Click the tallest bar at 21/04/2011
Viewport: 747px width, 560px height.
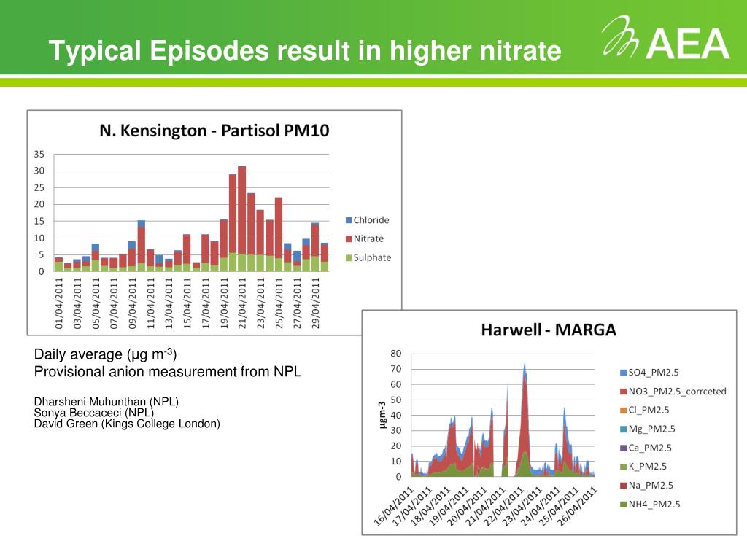[x=241, y=219]
